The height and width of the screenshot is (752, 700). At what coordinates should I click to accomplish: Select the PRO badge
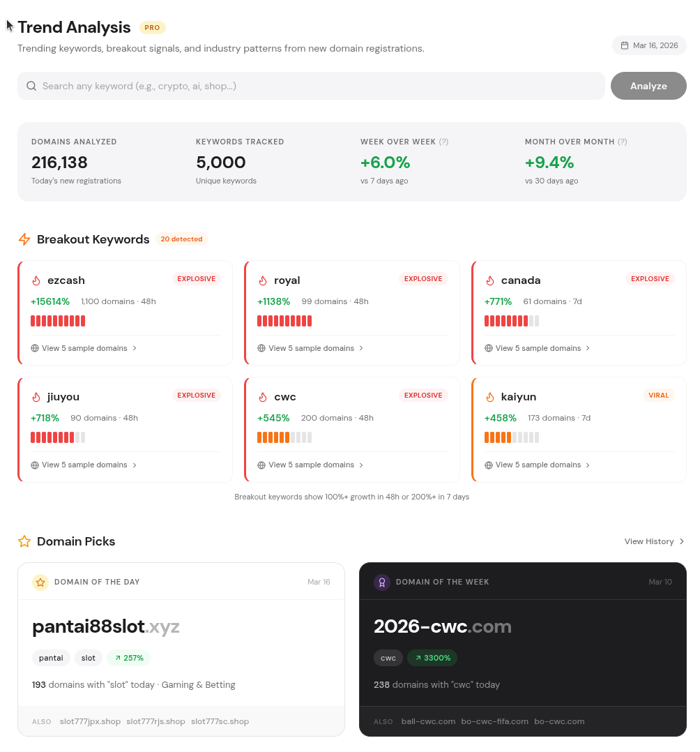152,28
